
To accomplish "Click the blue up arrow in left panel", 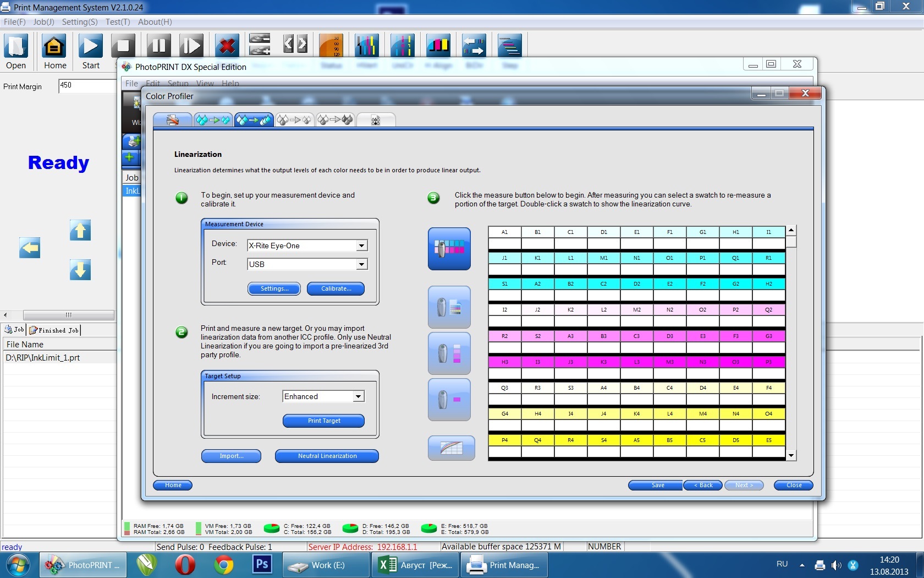I will pos(80,230).
